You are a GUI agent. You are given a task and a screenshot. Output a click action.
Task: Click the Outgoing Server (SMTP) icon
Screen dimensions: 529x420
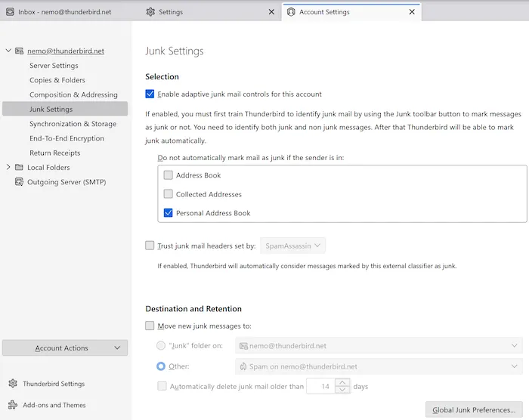point(19,182)
